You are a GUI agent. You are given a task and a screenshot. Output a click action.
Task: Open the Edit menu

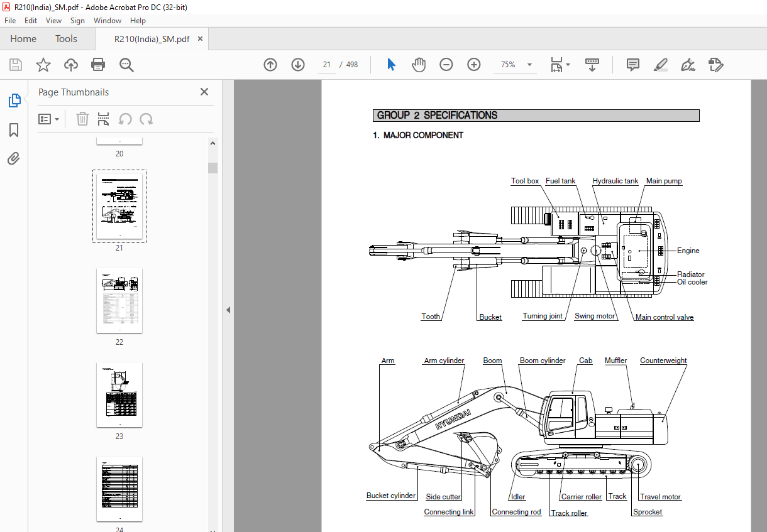pyautogui.click(x=31, y=21)
